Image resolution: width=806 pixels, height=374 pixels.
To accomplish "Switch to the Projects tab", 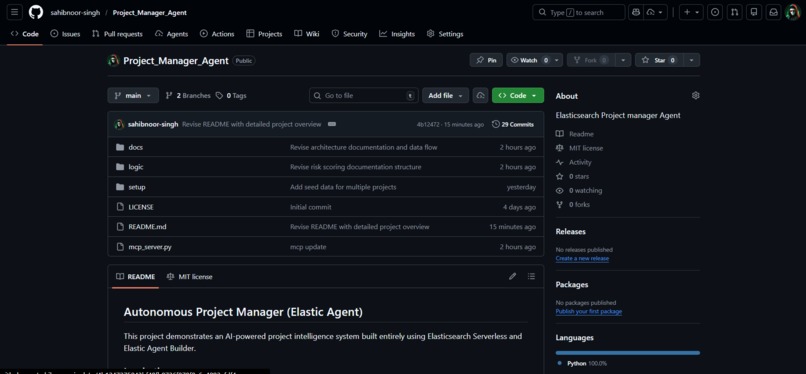I will click(264, 34).
